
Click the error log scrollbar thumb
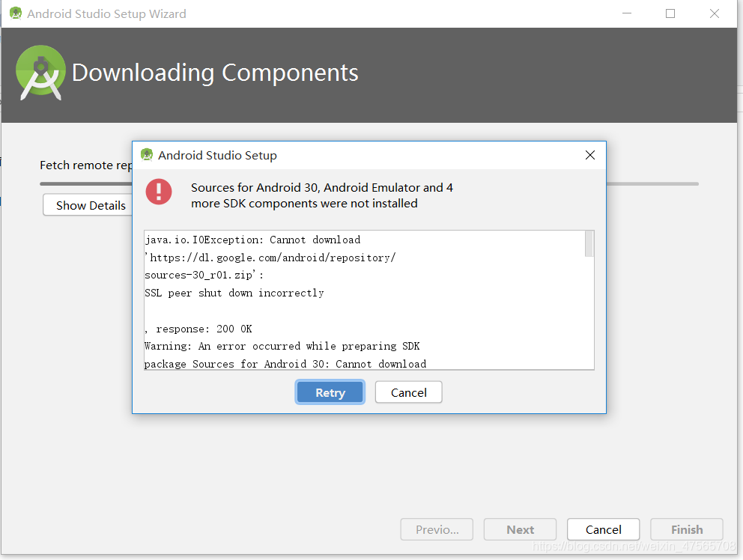589,243
